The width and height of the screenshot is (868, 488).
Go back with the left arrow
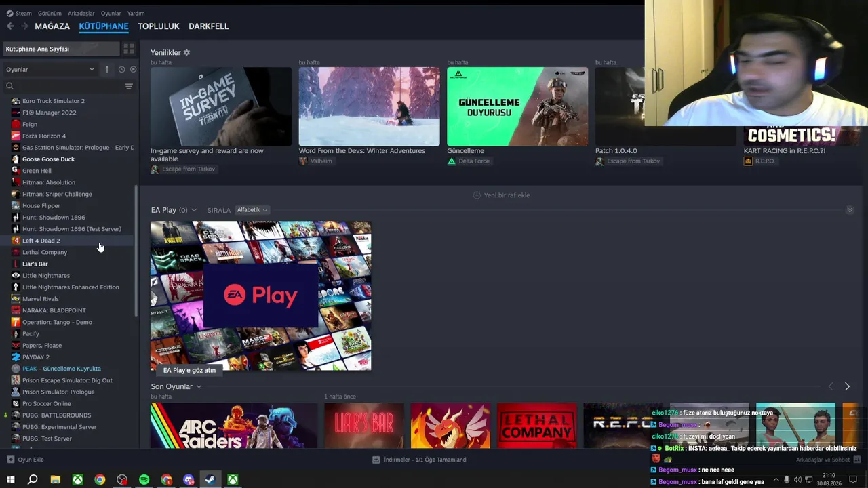point(10,26)
